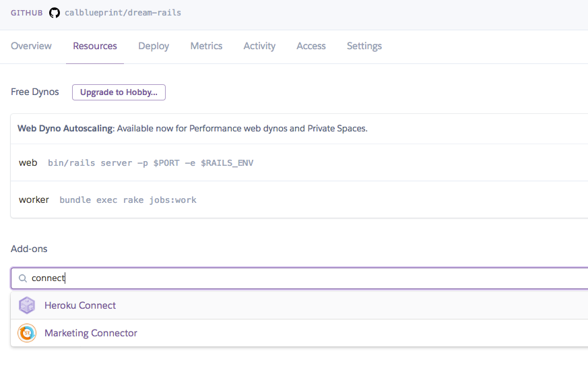View the Activity tab
This screenshot has height=366, width=588.
(259, 46)
